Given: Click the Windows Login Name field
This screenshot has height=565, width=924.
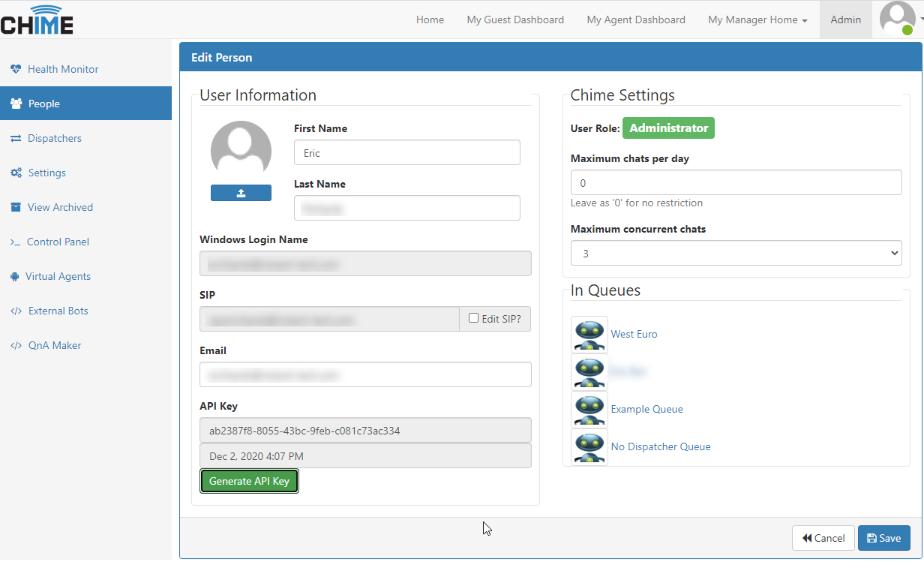Looking at the screenshot, I should click(365, 263).
